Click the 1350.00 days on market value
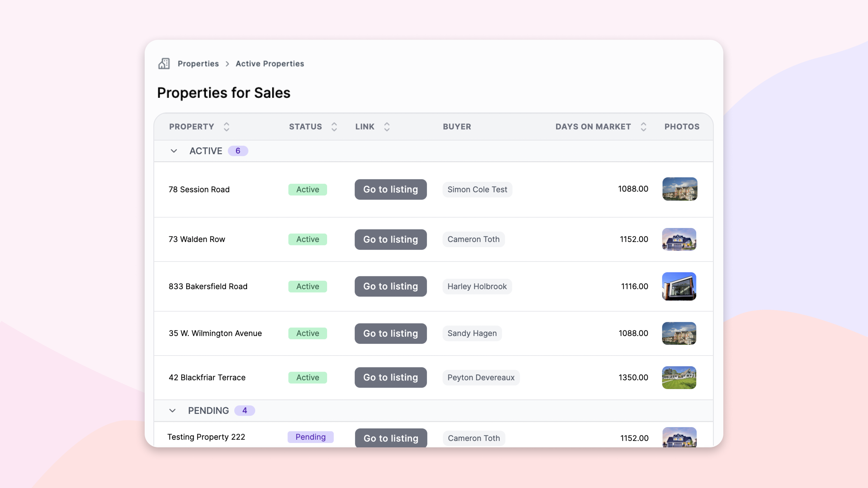The width and height of the screenshot is (868, 488). point(633,378)
